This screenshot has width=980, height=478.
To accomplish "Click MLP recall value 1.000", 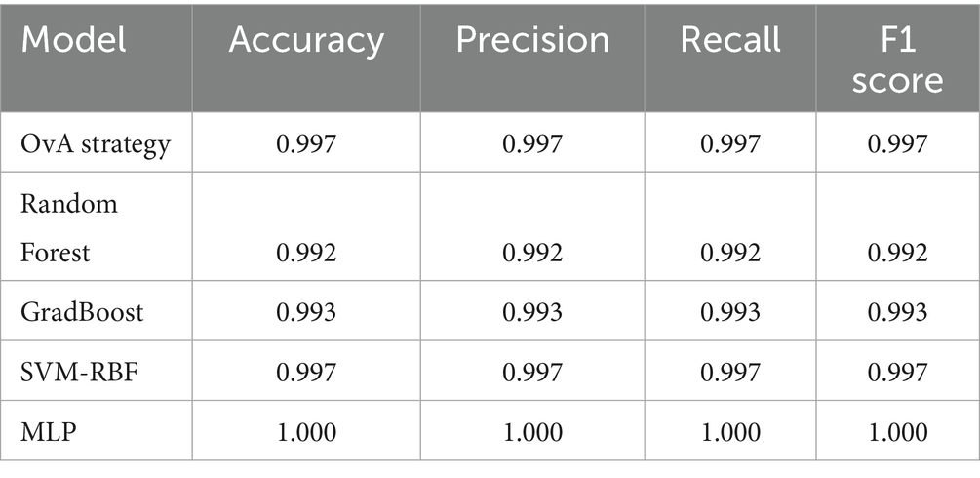I will coord(730,430).
